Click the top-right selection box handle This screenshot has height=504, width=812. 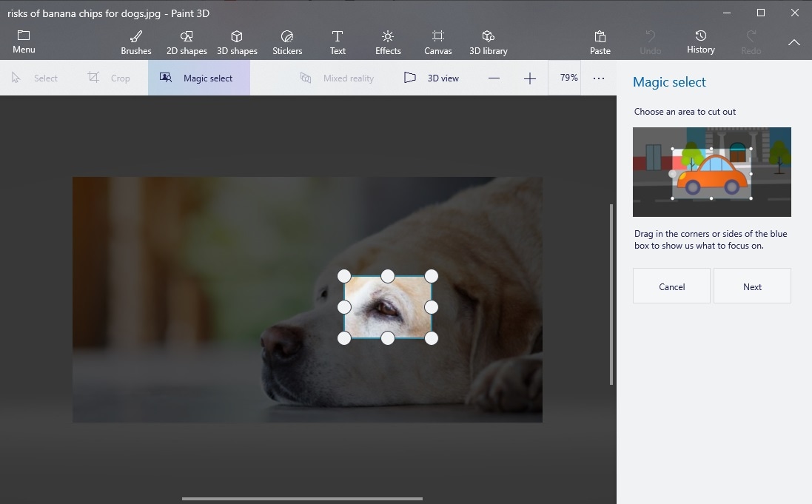coord(432,276)
